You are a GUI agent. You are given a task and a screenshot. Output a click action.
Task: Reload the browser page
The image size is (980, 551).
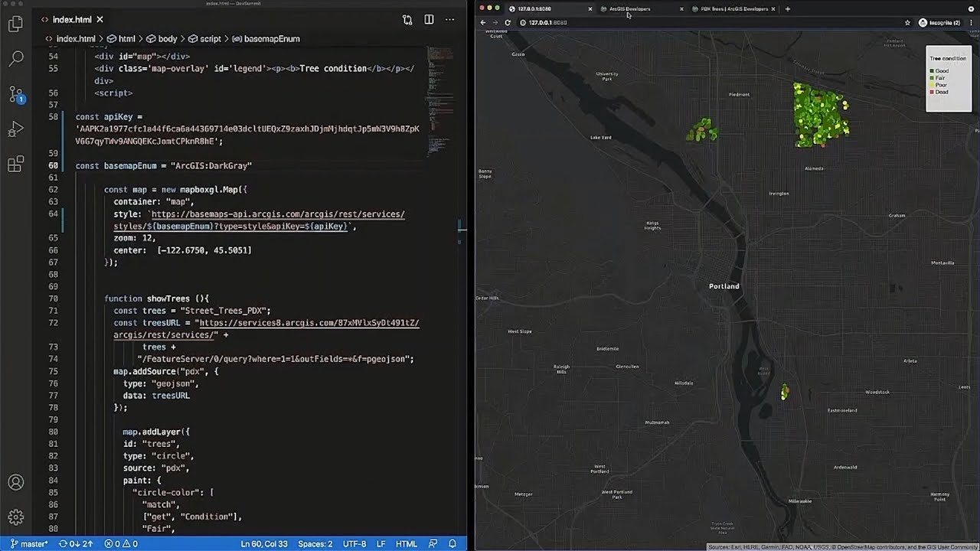tap(507, 22)
